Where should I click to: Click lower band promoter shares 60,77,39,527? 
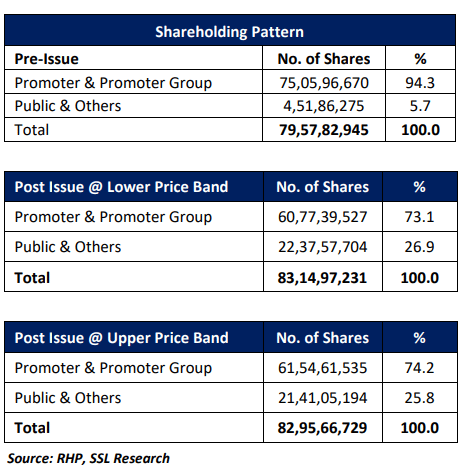(x=323, y=217)
